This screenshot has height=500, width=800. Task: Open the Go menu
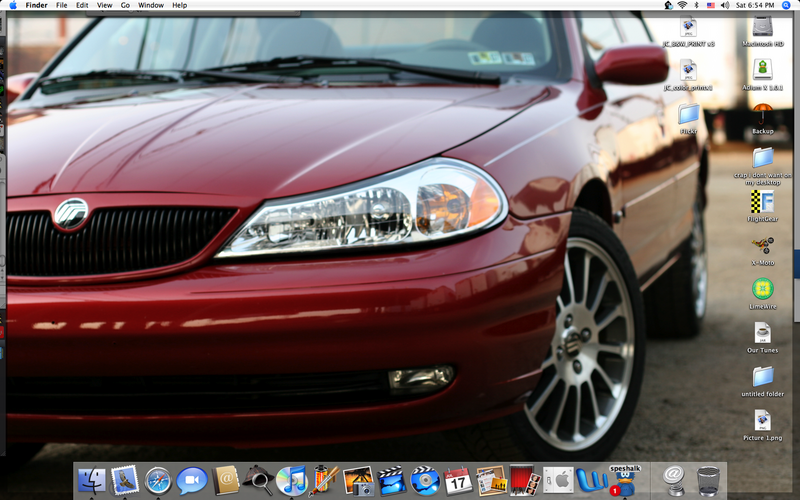point(125,5)
